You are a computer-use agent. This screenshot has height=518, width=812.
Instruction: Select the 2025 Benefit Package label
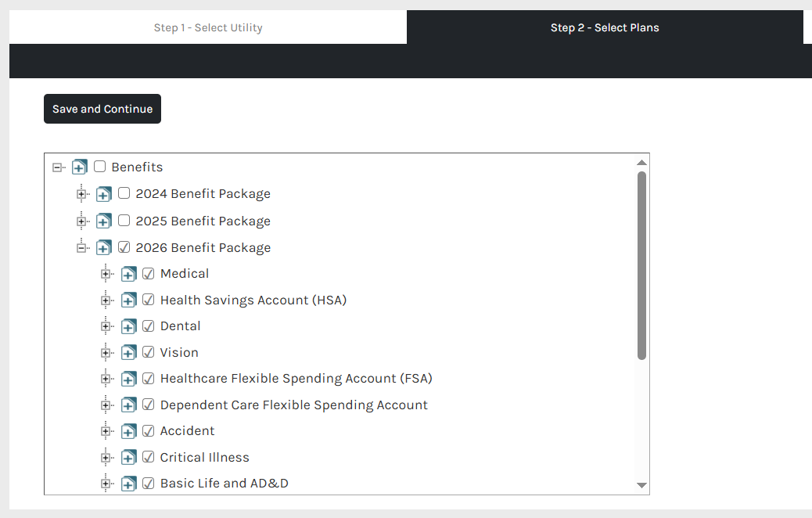203,221
